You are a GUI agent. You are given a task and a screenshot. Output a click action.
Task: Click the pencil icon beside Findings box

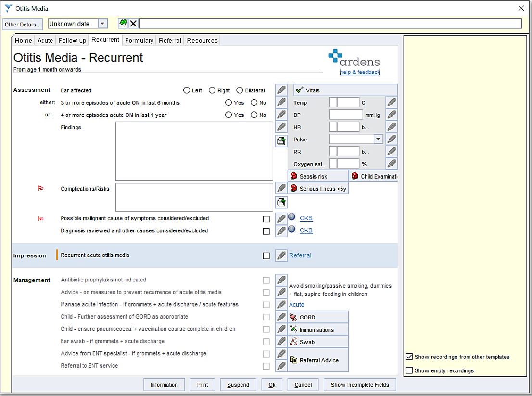281,127
